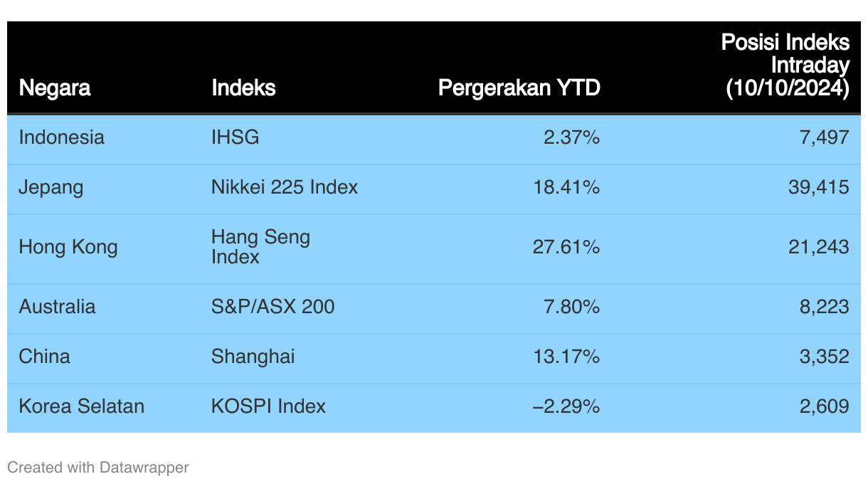
Task: Click the 2.37% YTD value
Action: coord(571,137)
